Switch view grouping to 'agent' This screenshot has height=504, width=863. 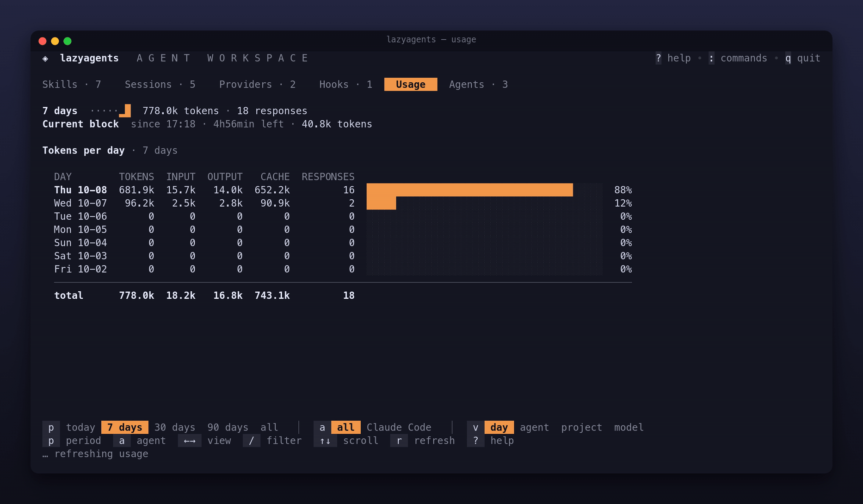(534, 427)
